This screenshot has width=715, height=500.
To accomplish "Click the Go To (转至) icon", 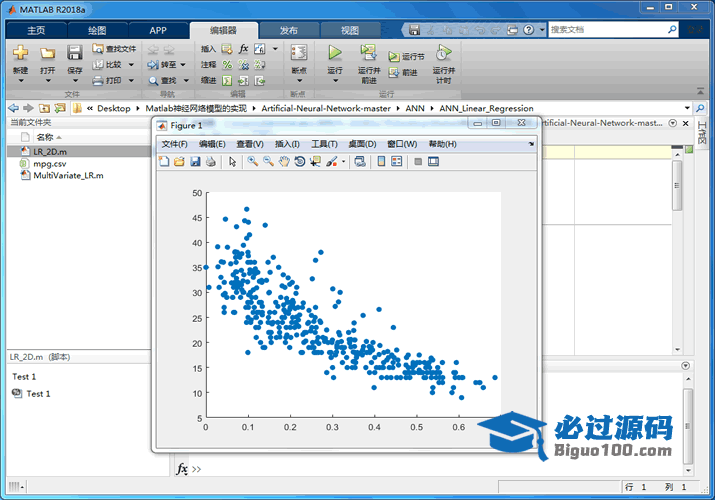I will [x=153, y=65].
